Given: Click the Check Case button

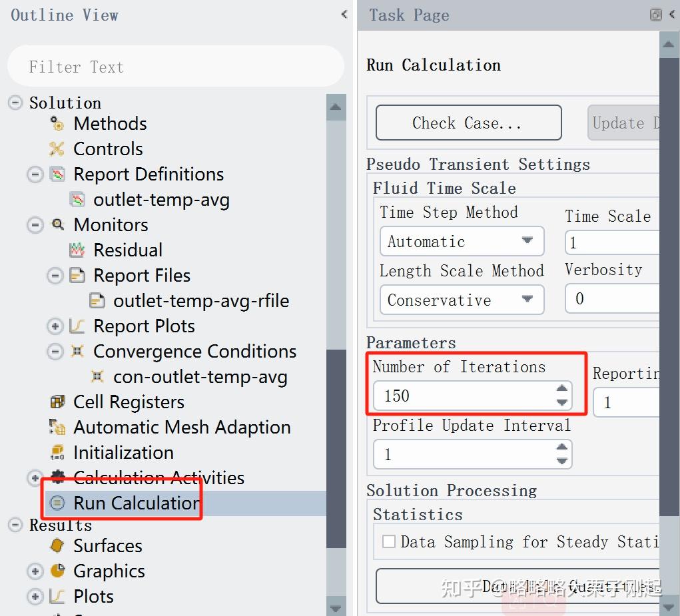Looking at the screenshot, I should tap(468, 123).
